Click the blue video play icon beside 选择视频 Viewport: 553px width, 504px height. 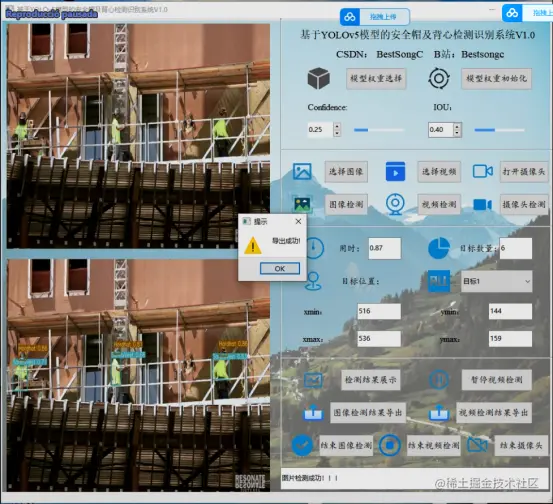[x=395, y=171]
